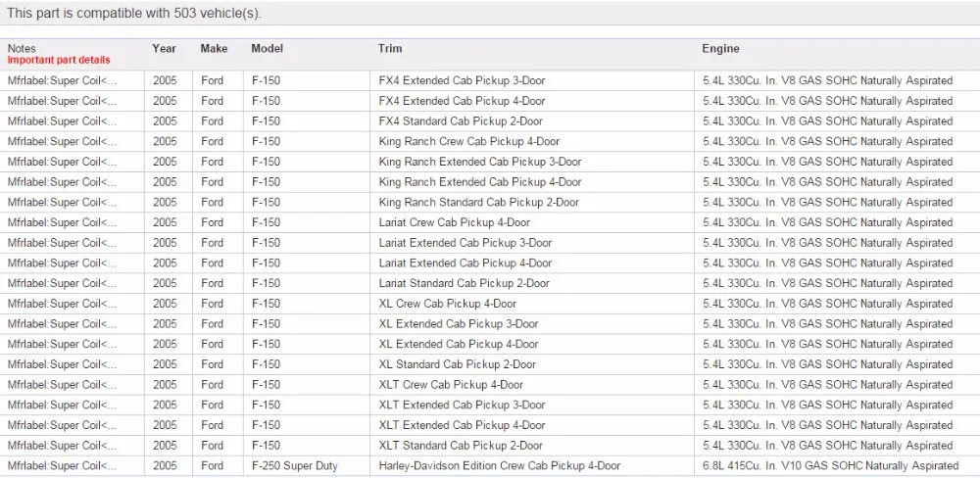980x478 pixels.
Task: Click the Model column header
Action: [267, 49]
